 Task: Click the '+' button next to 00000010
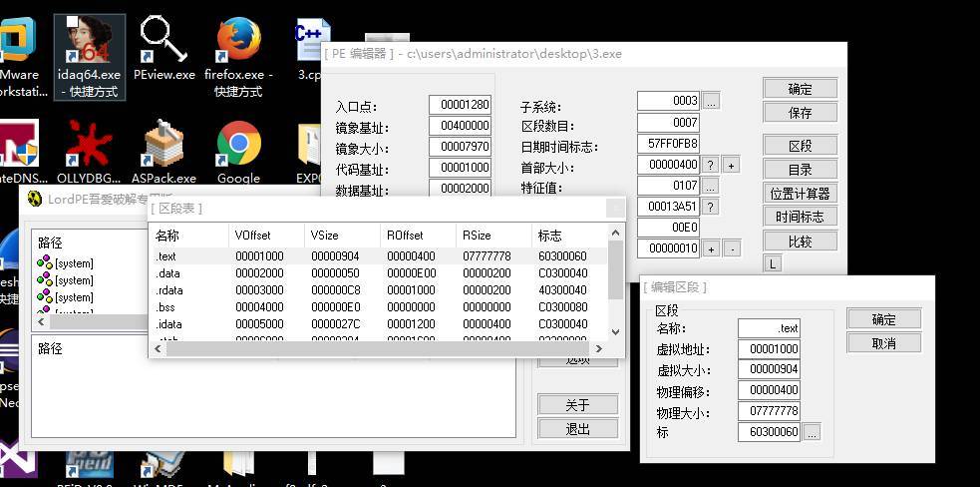[x=710, y=248]
